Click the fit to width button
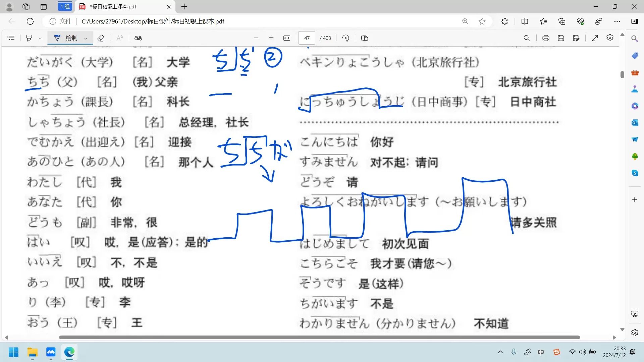Screen dimensions: 644x362 point(287,38)
